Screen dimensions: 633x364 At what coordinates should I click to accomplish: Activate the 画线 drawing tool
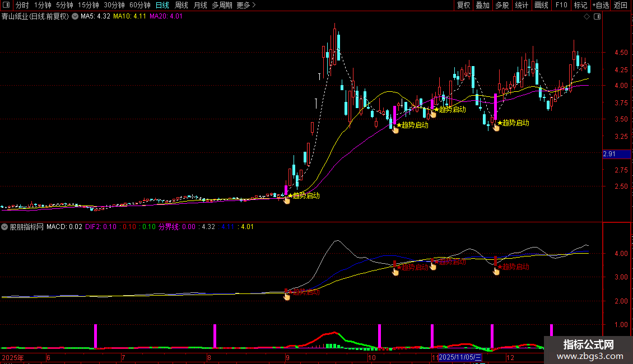click(541, 5)
